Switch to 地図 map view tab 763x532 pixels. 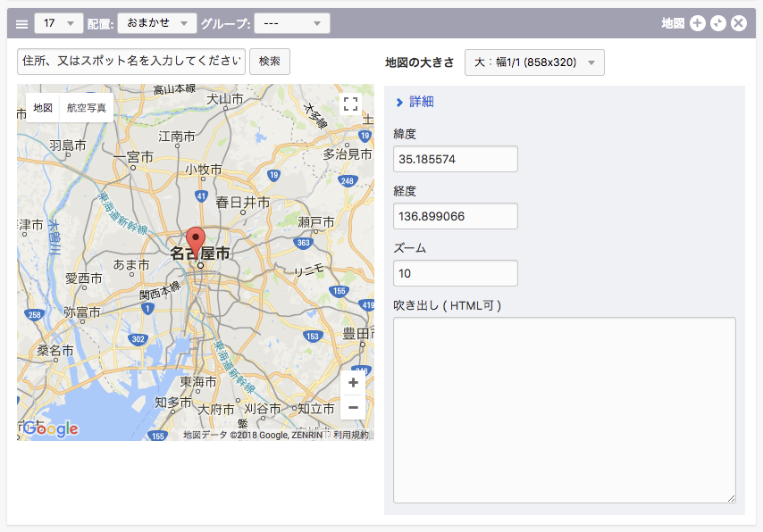(43, 107)
